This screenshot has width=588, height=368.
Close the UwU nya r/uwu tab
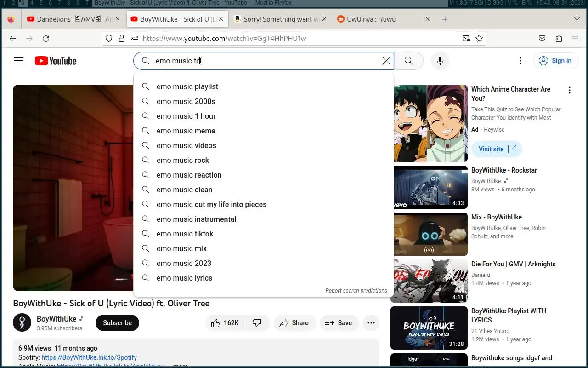coord(428,19)
